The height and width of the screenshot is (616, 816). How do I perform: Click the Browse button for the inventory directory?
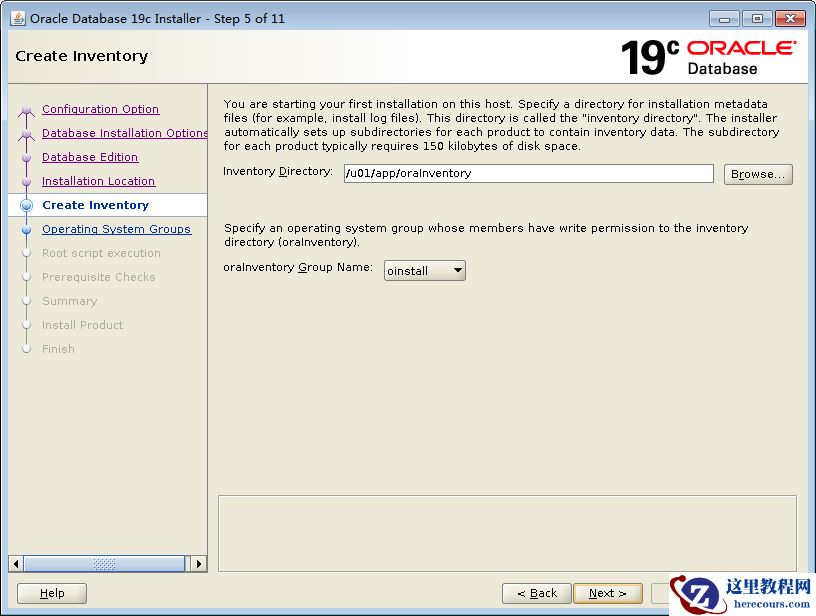point(758,174)
